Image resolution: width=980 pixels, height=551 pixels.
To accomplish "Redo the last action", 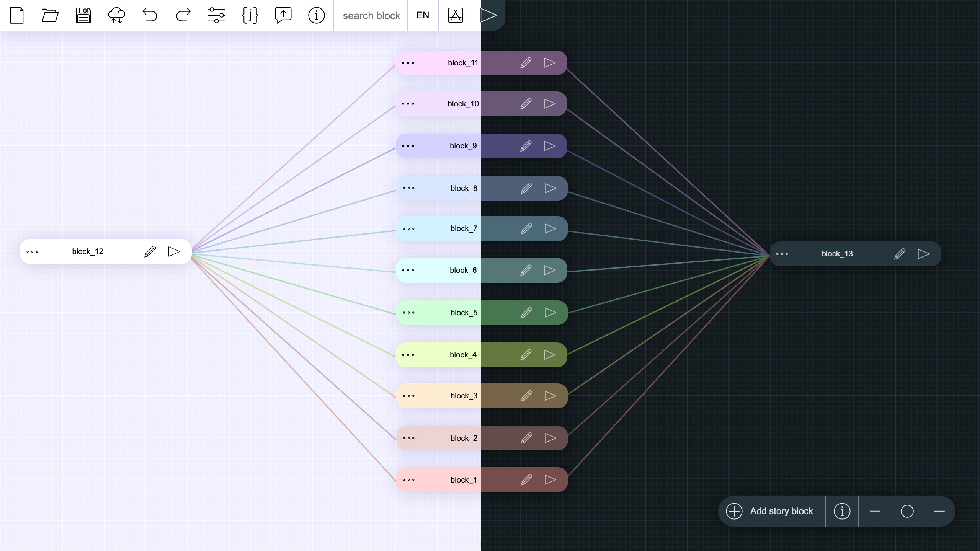I will coord(183,15).
